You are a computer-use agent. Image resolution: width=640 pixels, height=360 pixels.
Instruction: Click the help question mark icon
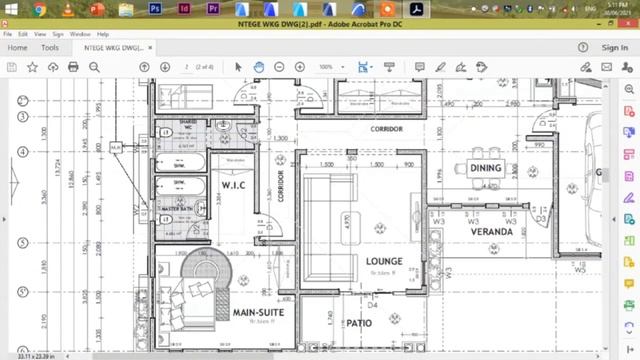pyautogui.click(x=583, y=47)
